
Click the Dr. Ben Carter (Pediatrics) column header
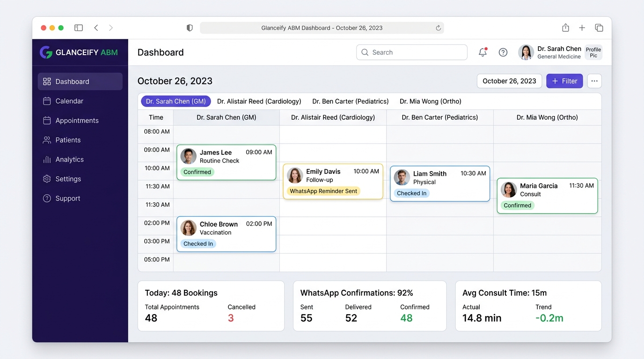440,117
